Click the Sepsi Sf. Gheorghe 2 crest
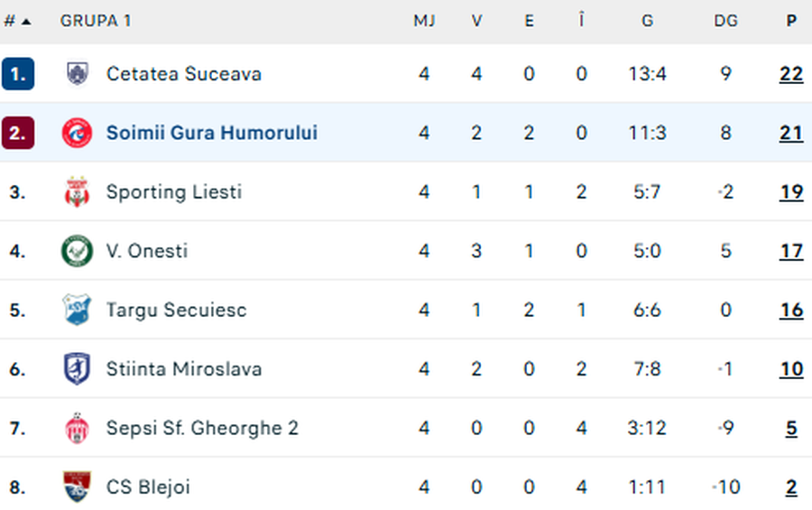Viewport: 812px width, 510px height. coord(78,428)
